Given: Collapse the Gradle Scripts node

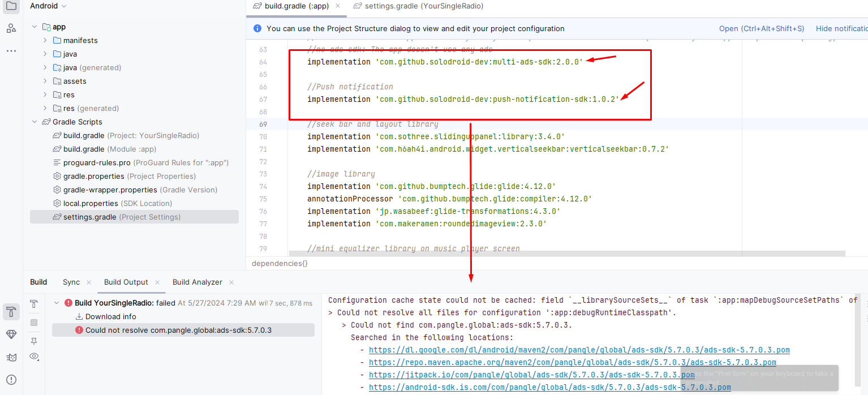Looking at the screenshot, I should point(35,122).
